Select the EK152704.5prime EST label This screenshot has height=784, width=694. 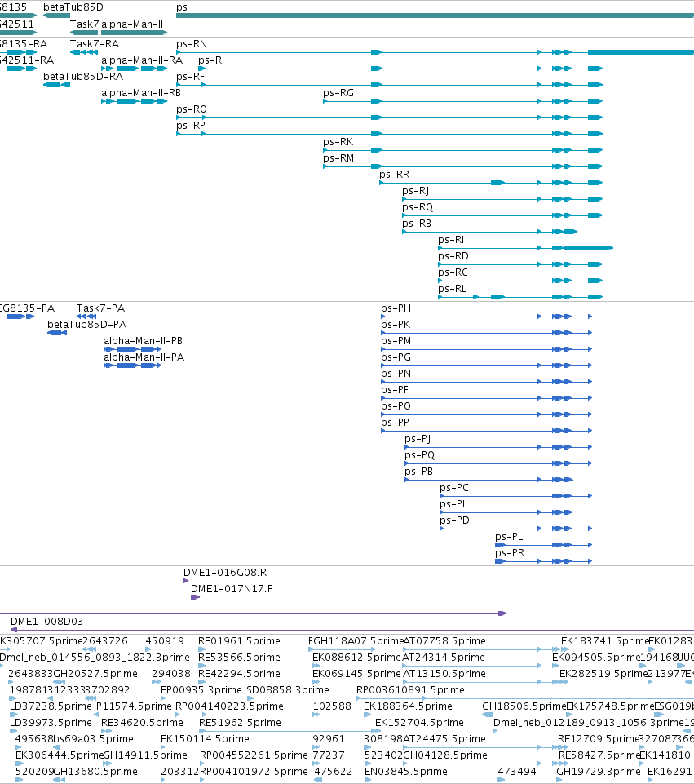pos(420,723)
